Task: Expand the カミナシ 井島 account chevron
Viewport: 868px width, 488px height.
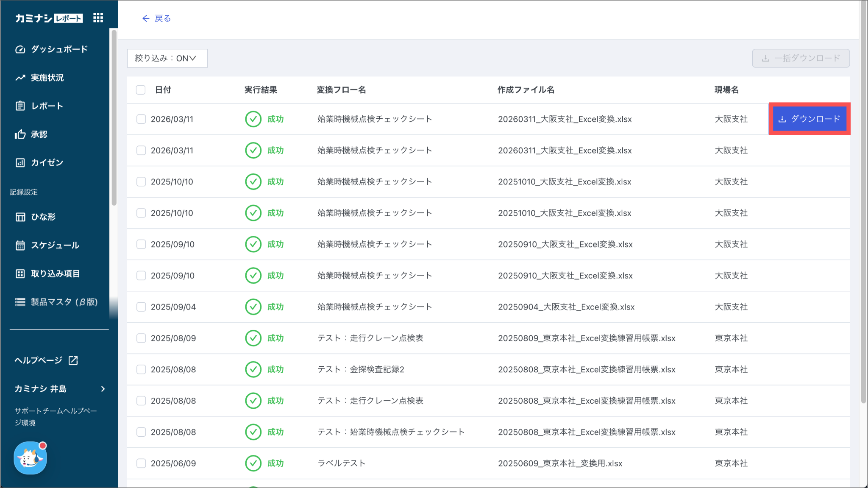Action: [x=103, y=389]
